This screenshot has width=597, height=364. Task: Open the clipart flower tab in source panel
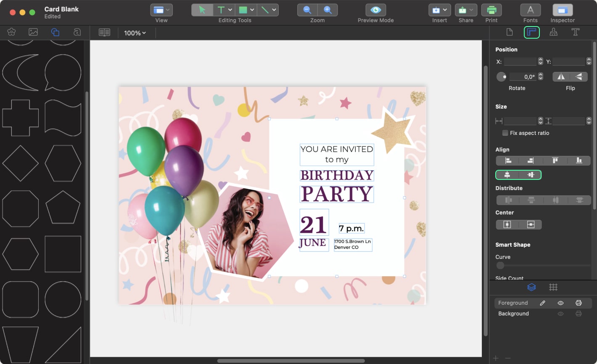(11, 32)
